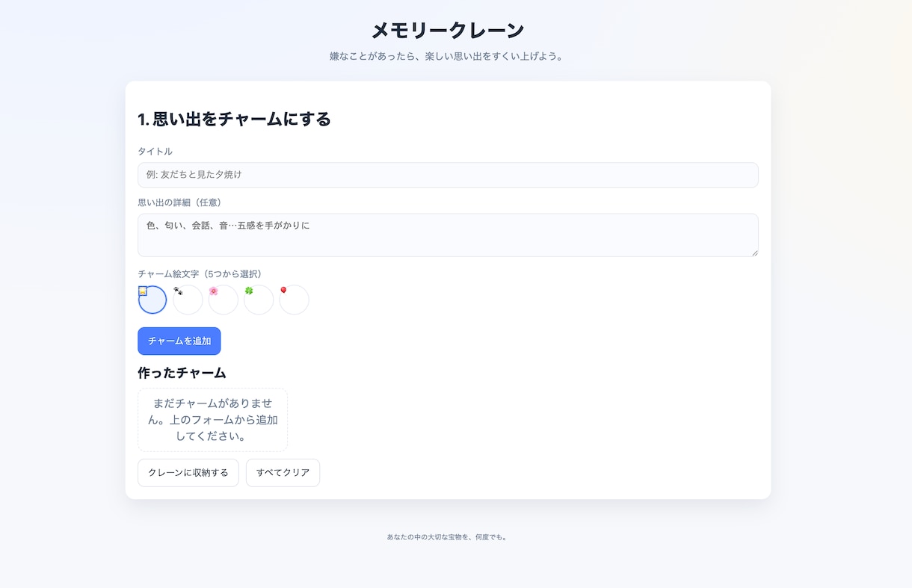Image resolution: width=912 pixels, height=588 pixels.
Task: Click the タイトル input field
Action: click(448, 175)
